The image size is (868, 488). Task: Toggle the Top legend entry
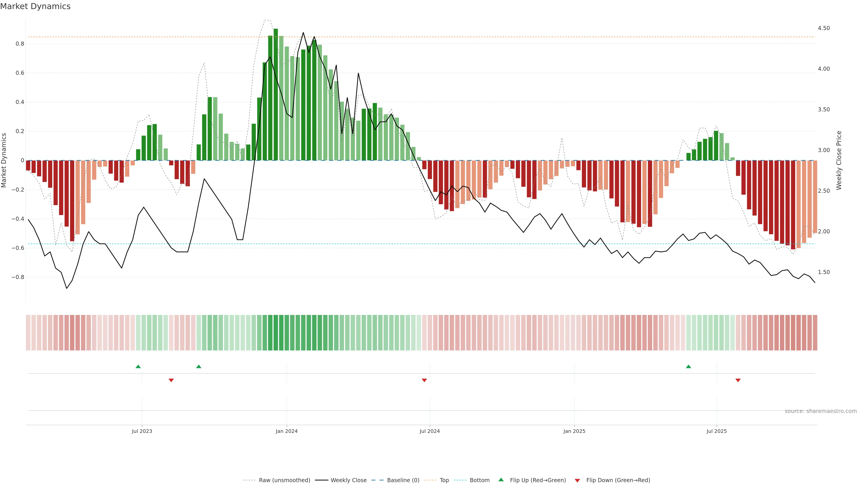[x=444, y=480]
